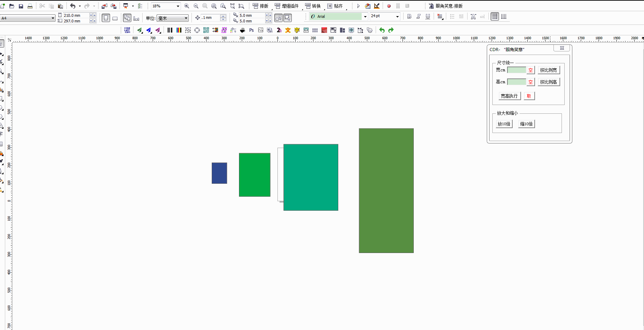Toggle horizontal text direction
644x330 pixels.
494,16
